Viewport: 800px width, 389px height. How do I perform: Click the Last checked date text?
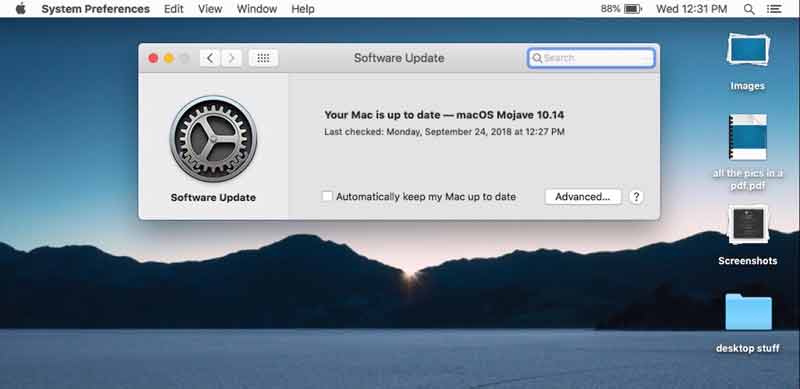tap(444, 132)
